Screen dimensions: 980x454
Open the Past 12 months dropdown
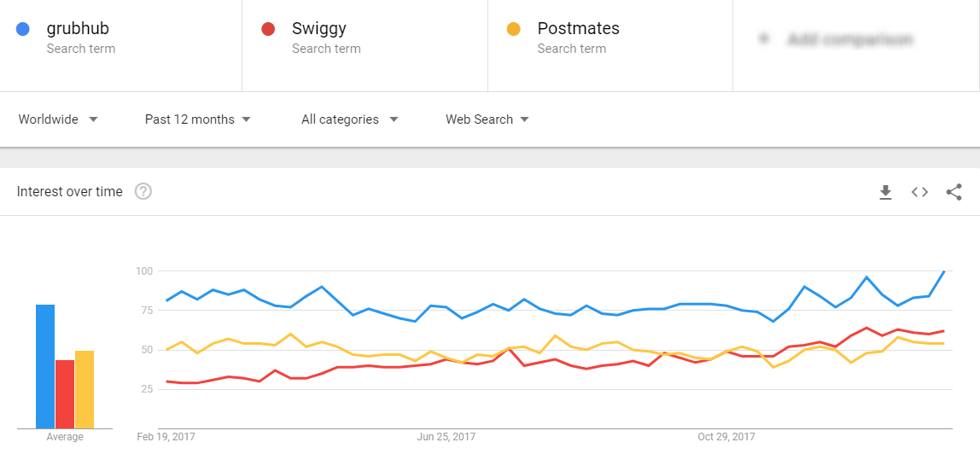coord(197,119)
